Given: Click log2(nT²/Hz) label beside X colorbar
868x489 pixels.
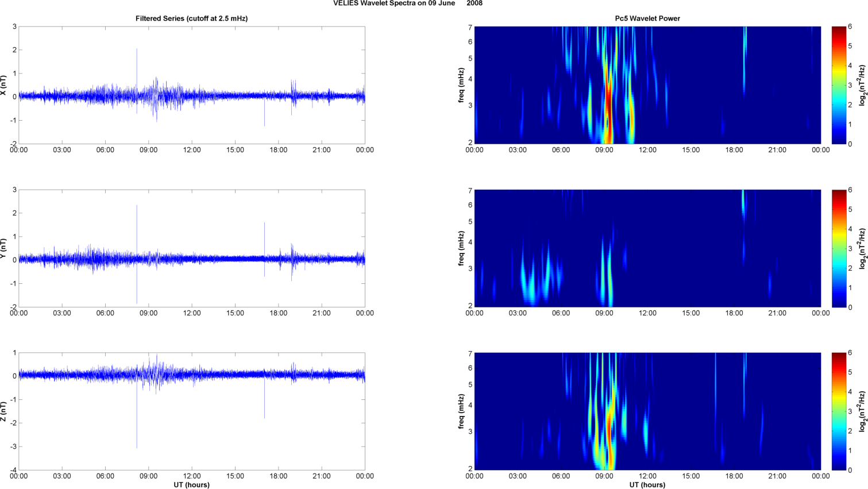Looking at the screenshot, I should click(862, 85).
